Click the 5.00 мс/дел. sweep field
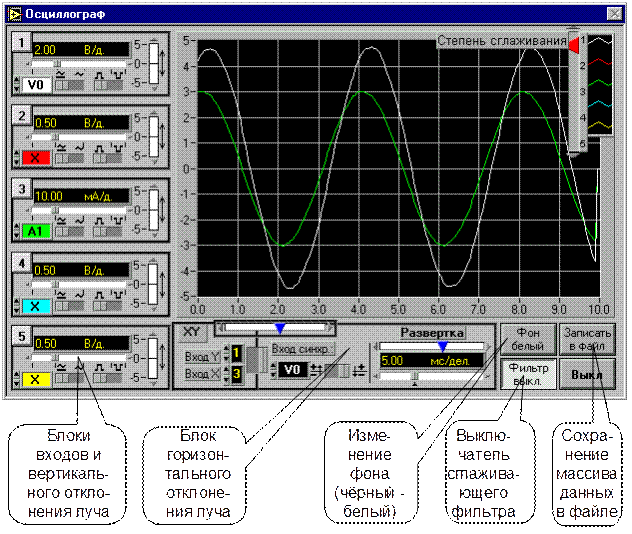This screenshot has height=534, width=632. click(428, 360)
